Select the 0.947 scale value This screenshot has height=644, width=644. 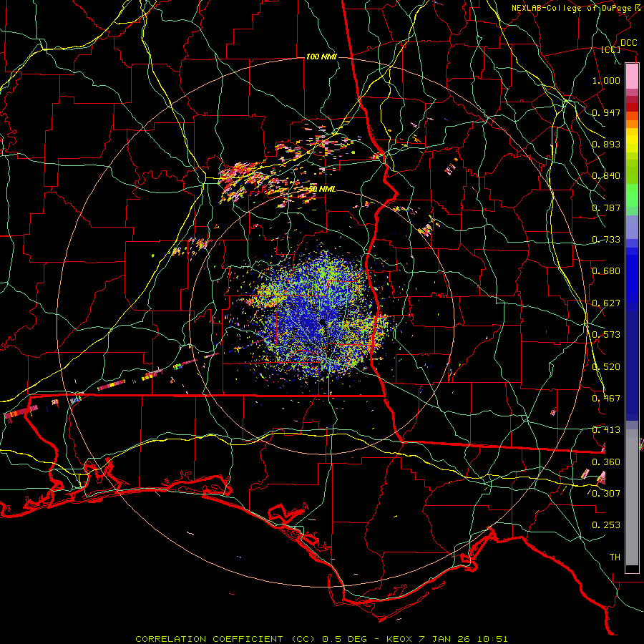point(606,112)
